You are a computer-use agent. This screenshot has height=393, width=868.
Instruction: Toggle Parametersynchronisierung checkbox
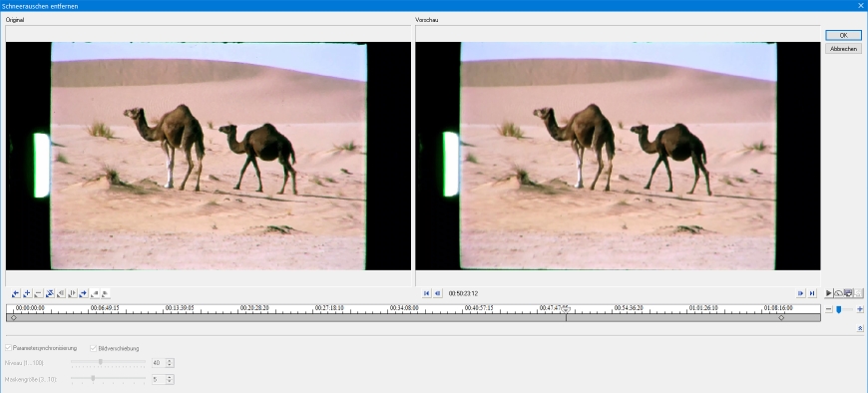(8, 348)
